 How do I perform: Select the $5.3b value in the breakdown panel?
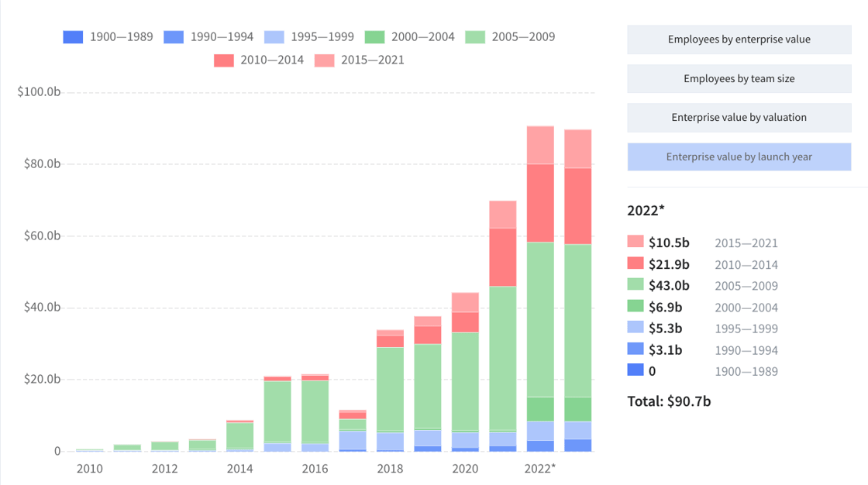666,328
